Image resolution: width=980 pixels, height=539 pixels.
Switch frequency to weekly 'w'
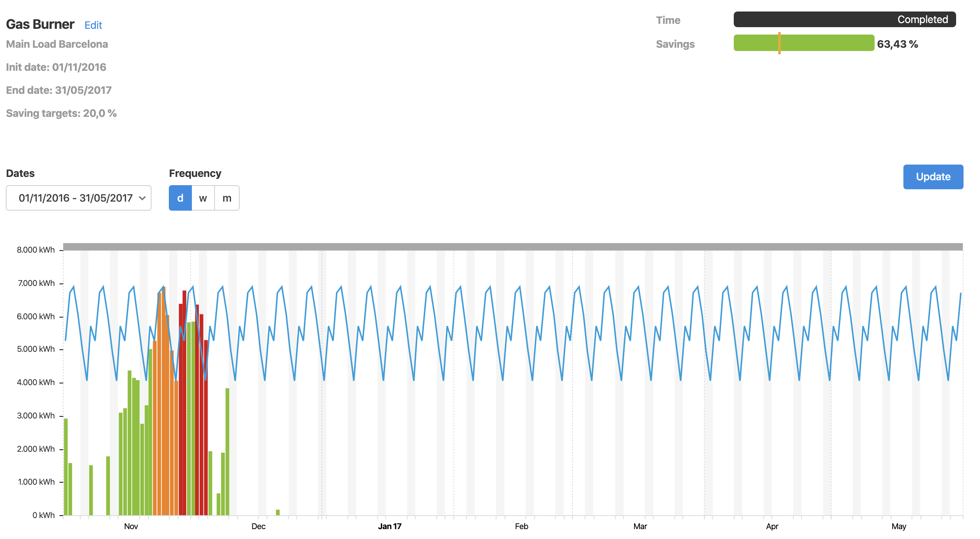coord(203,198)
